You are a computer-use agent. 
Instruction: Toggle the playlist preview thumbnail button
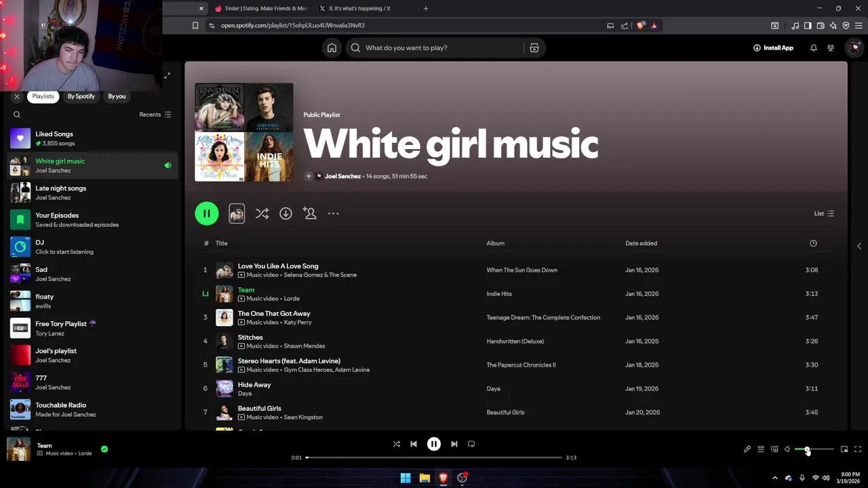237,213
